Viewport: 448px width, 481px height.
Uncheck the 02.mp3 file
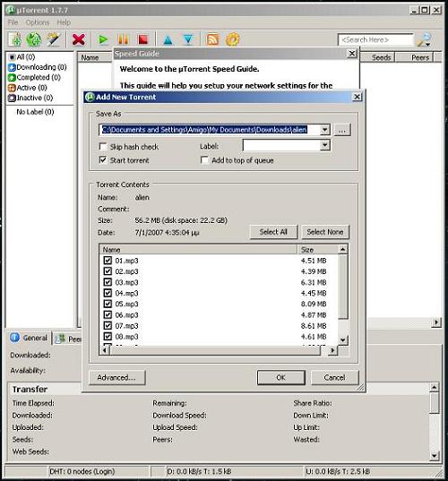[108, 271]
